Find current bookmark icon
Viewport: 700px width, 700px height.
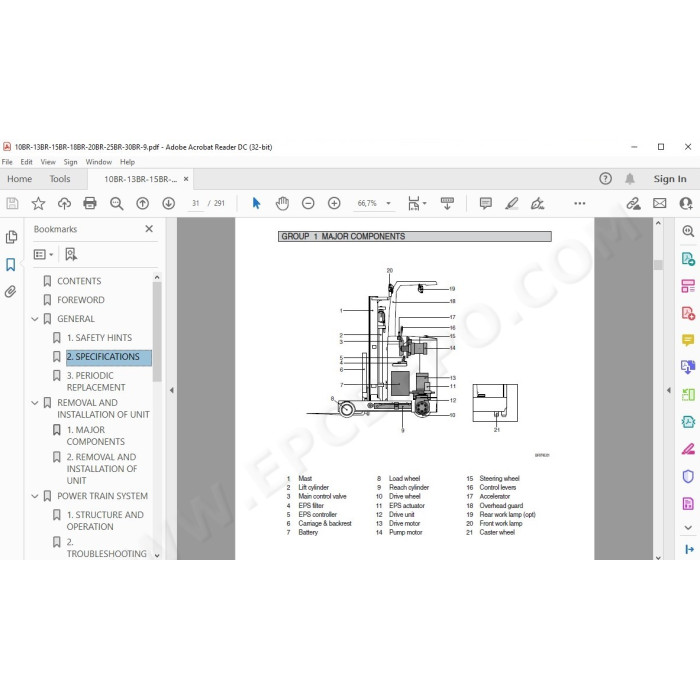[71, 254]
